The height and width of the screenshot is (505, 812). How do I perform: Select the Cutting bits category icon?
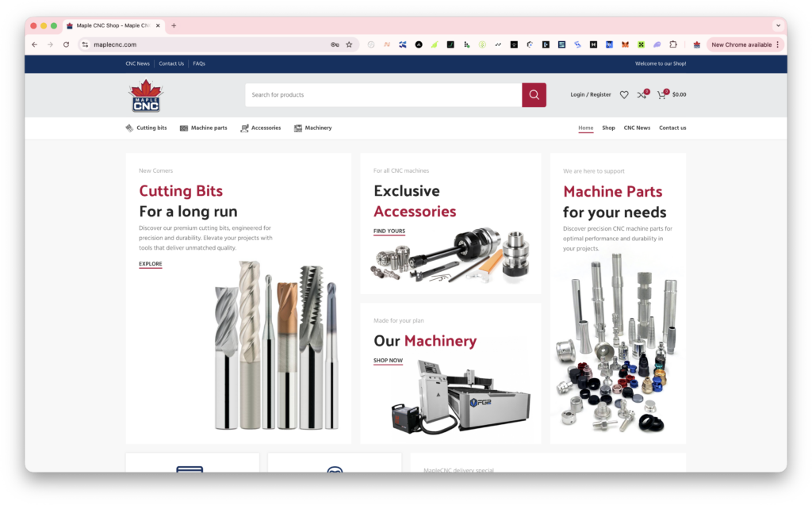coord(128,128)
